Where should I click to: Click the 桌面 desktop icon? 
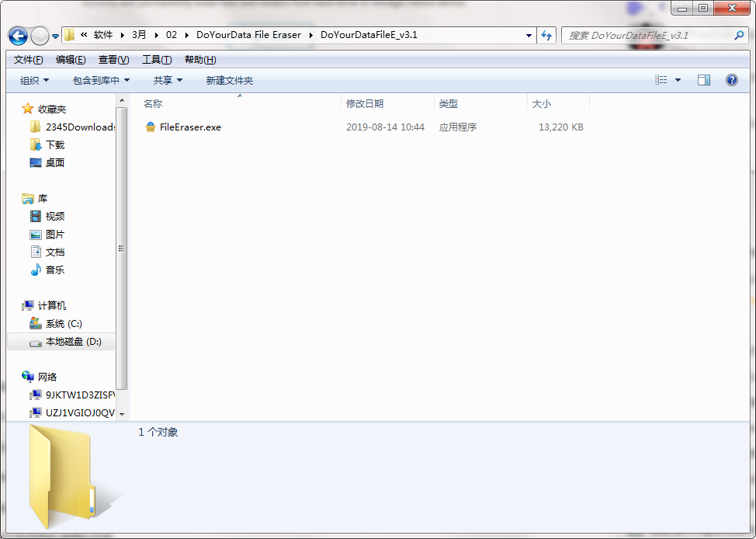pyautogui.click(x=35, y=163)
